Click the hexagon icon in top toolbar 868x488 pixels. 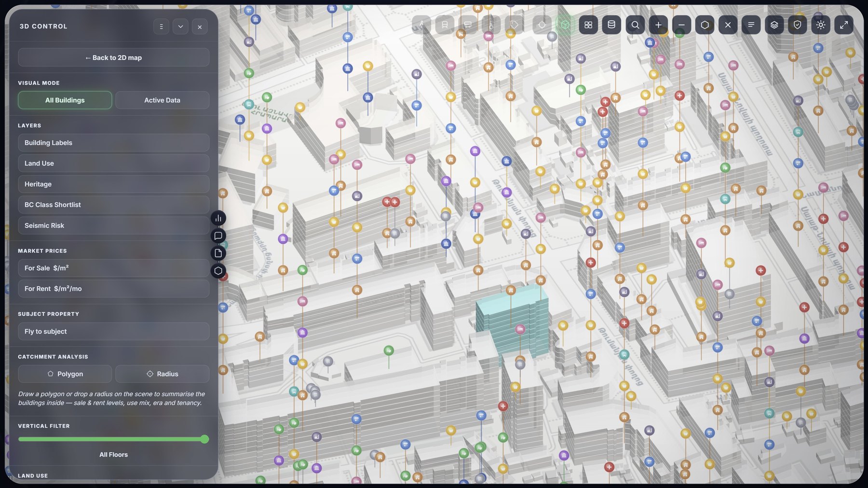705,25
